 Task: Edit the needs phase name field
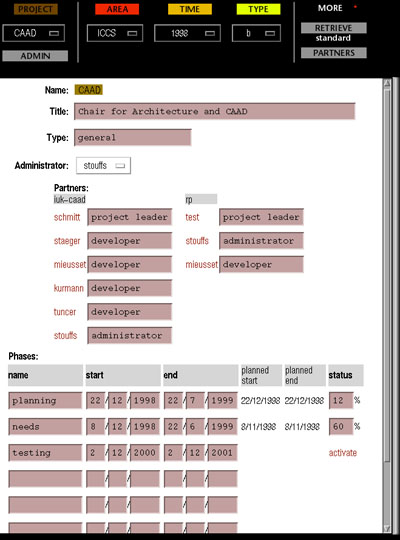coord(45,427)
